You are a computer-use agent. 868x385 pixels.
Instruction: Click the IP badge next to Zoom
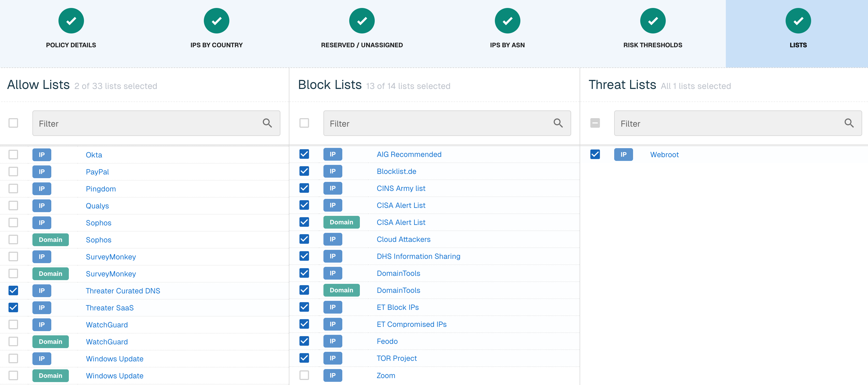point(332,375)
